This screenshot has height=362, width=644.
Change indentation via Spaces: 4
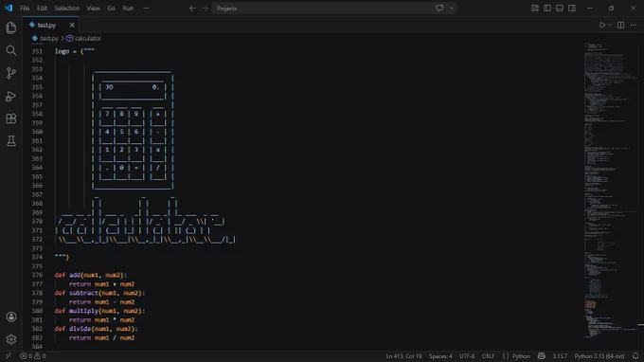(440, 355)
